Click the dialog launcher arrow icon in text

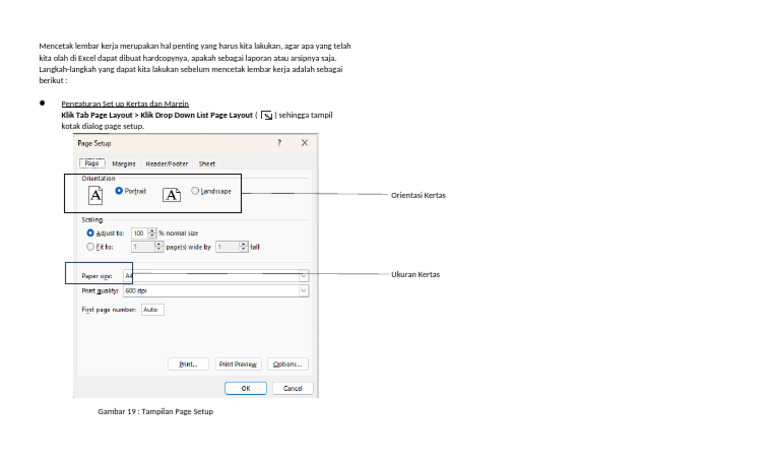(267, 116)
